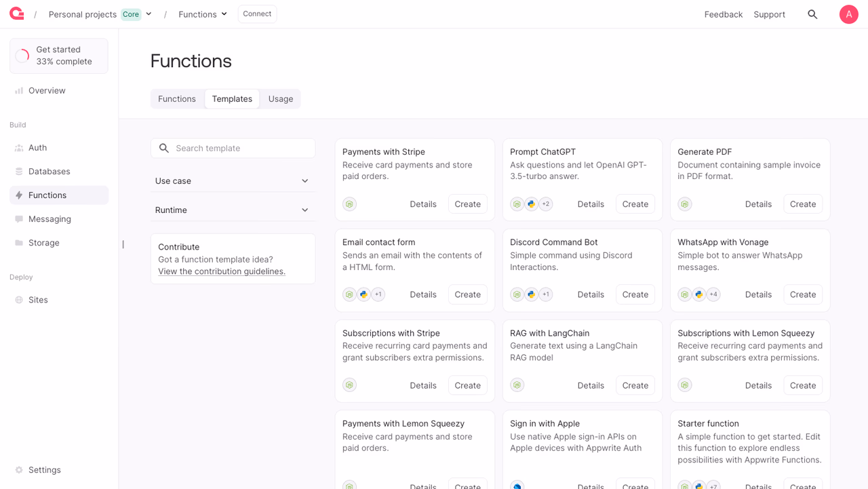
Task: Open the Support link
Action: point(769,14)
